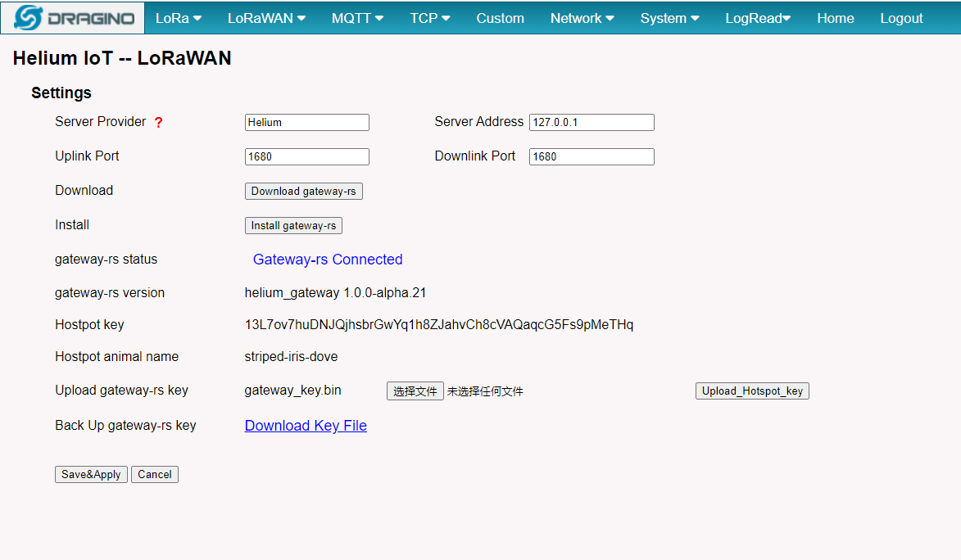Click the Uplink Port input field

pos(307,157)
